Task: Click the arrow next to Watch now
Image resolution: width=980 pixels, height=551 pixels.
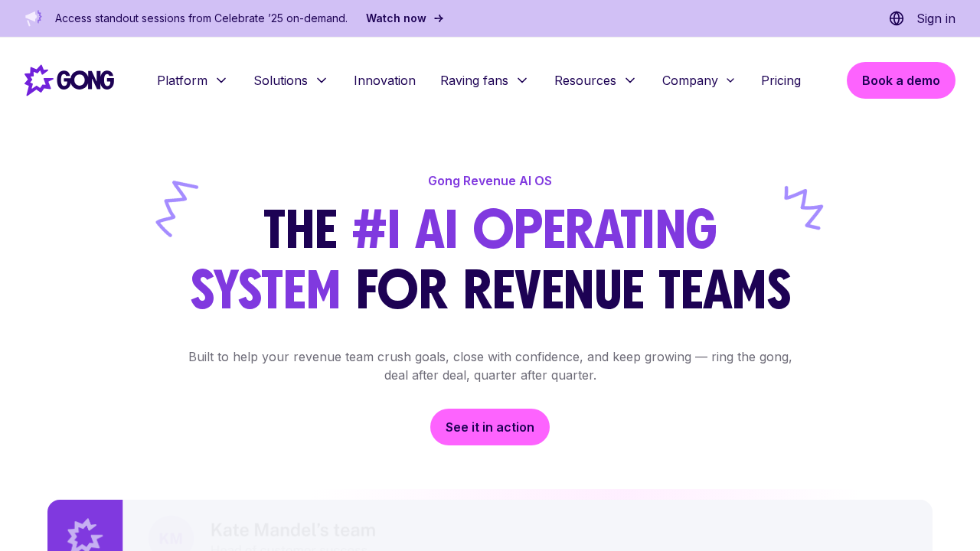Action: coord(439,18)
